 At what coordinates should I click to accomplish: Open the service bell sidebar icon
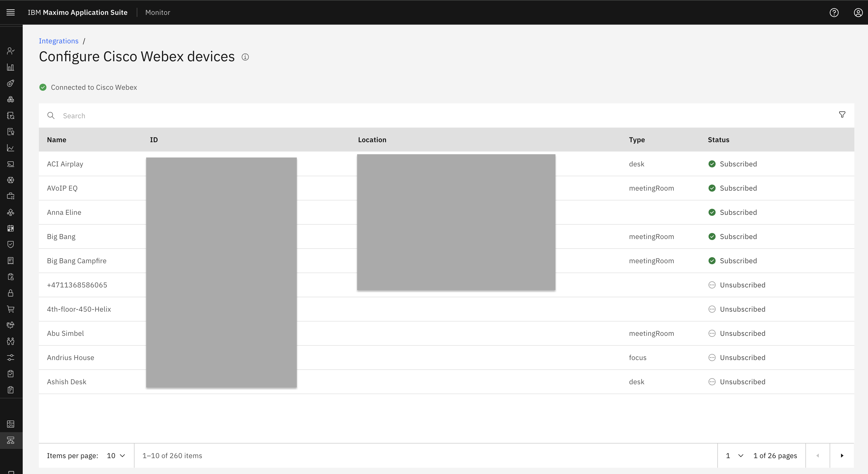(x=11, y=325)
